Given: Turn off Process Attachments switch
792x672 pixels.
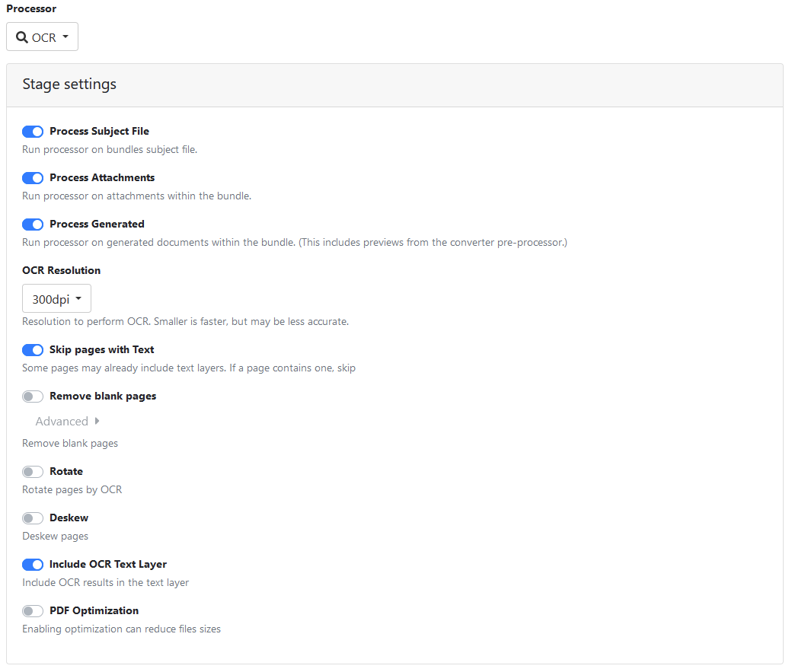Looking at the screenshot, I should (x=33, y=178).
